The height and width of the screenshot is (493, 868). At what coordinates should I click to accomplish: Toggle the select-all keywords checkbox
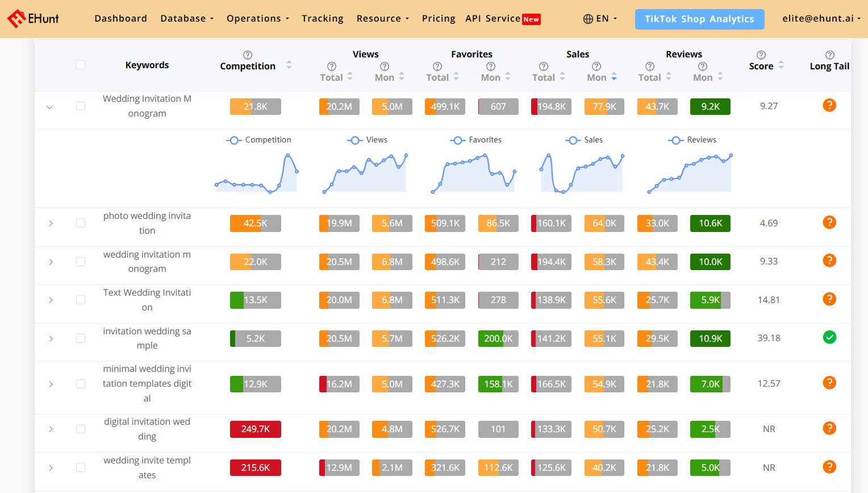pos(81,65)
